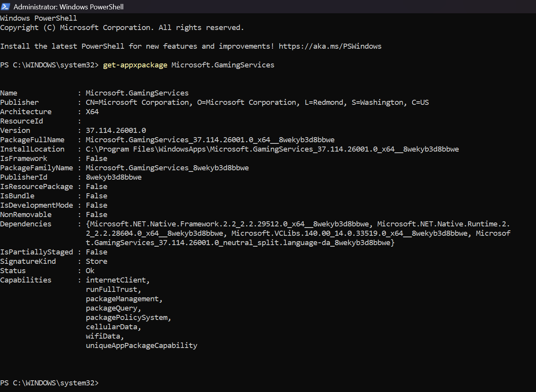This screenshot has width=536, height=392.
Task: Click the PowerShell icon in title bar
Action: 5,7
